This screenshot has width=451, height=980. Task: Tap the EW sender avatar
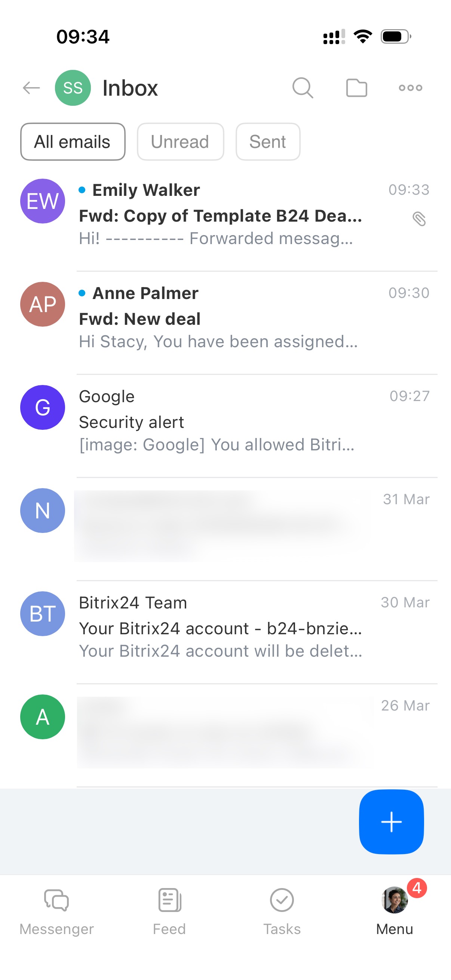43,201
